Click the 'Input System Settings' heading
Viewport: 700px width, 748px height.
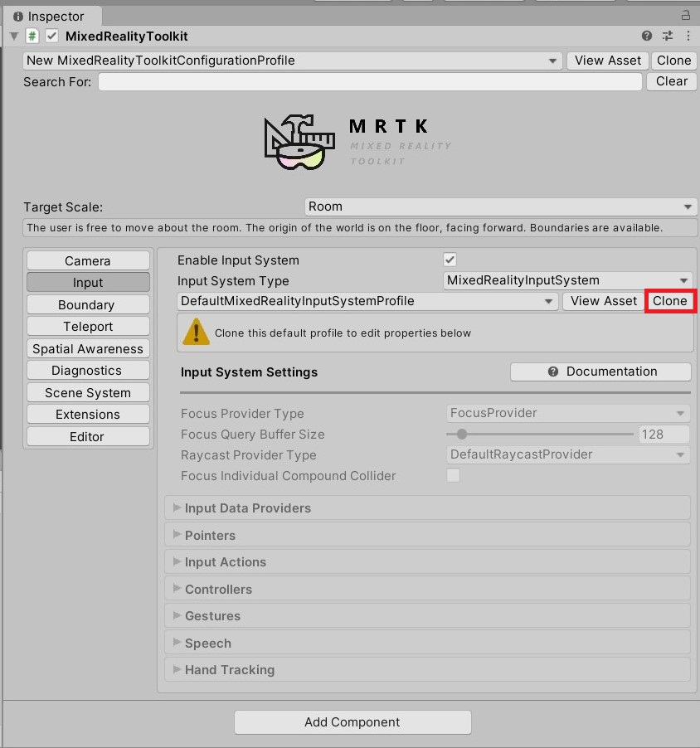tap(249, 372)
